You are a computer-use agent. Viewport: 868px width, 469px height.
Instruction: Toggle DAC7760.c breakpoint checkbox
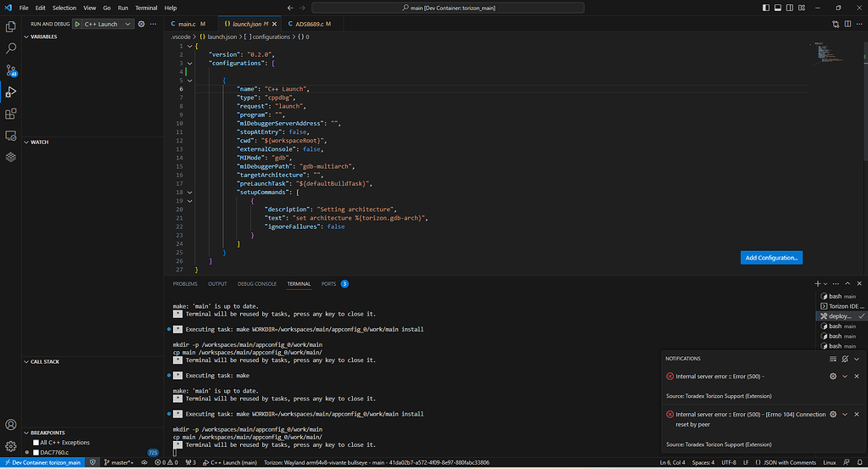[x=36, y=452]
